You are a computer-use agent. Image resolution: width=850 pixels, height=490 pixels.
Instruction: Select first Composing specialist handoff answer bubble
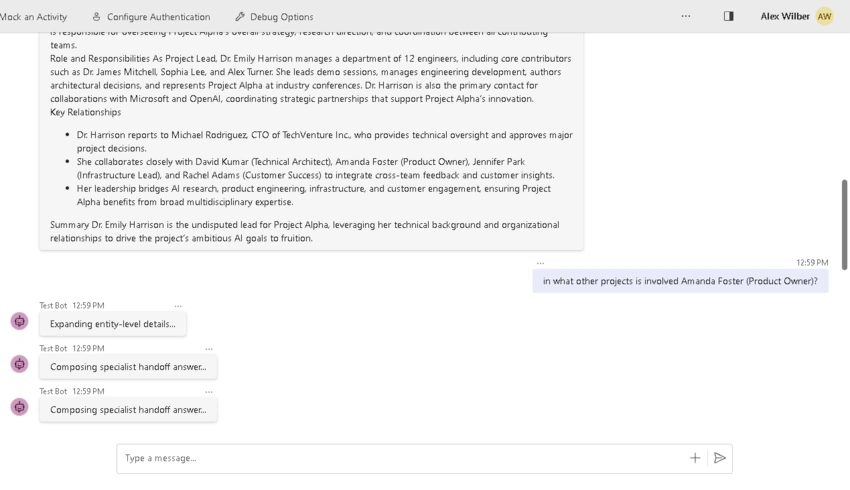tap(128, 367)
